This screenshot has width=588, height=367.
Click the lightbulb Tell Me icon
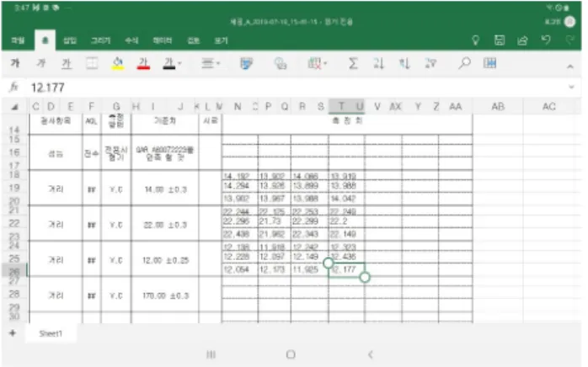(475, 40)
